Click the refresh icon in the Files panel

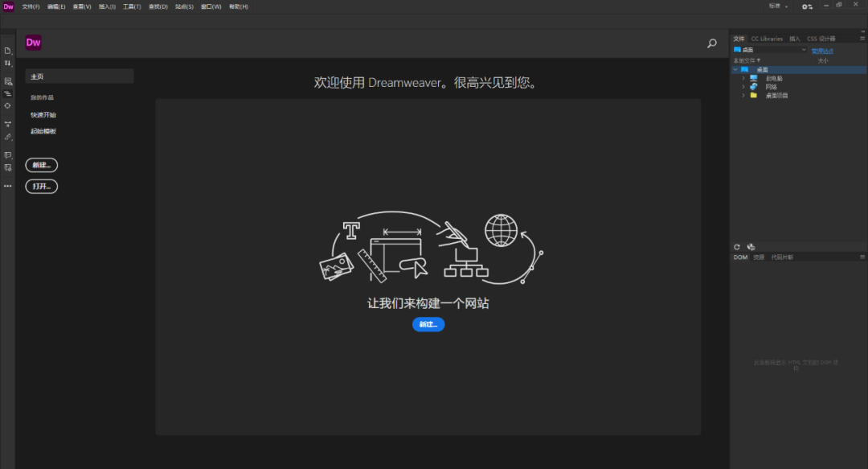[737, 247]
